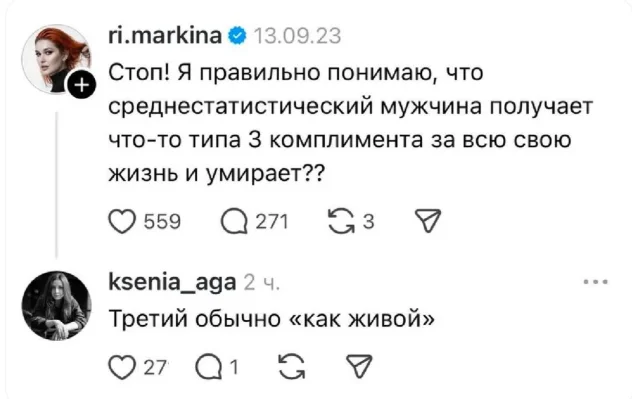Share ksenia_aga's reply via paper plane icon

(359, 366)
